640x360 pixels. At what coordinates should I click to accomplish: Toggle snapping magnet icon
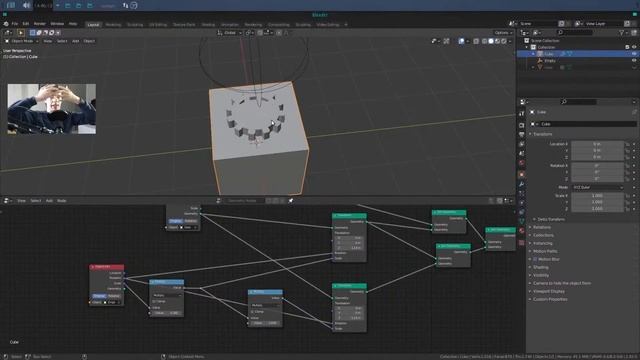coord(260,33)
